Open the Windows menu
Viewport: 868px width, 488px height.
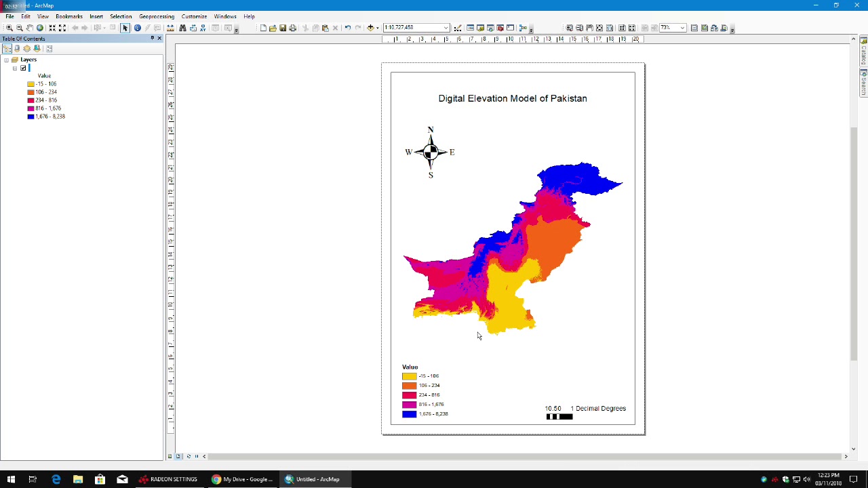coord(225,16)
